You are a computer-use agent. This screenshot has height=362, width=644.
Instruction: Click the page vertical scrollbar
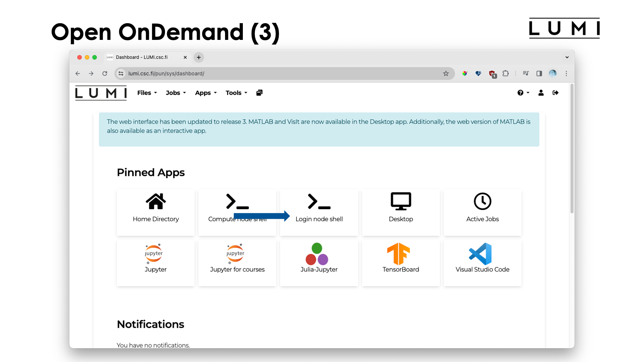pos(572,149)
